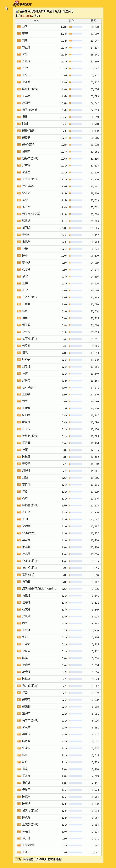Click the vote count 52,308
The height and width of the screenshot is (868, 116).
coord(95,27)
